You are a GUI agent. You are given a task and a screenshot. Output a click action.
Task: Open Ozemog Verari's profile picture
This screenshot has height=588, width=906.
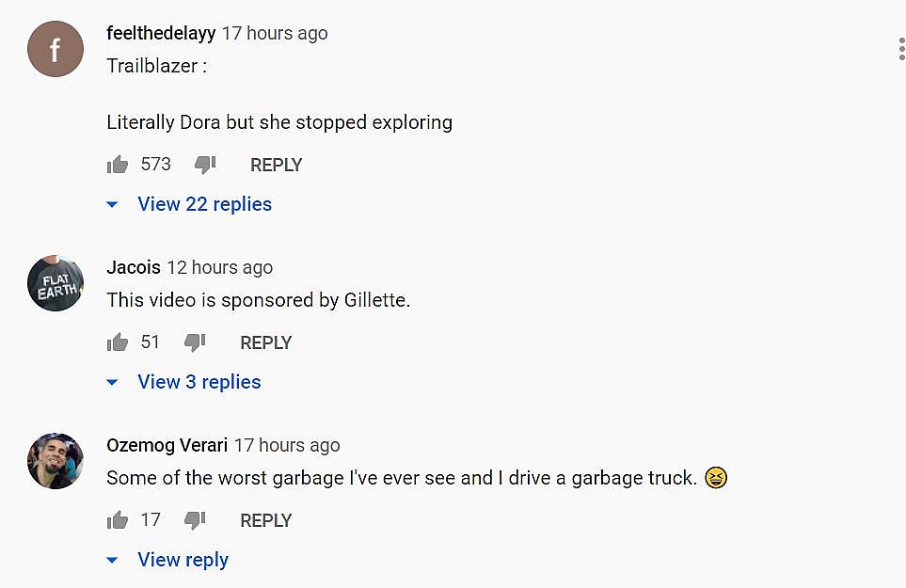[56, 461]
